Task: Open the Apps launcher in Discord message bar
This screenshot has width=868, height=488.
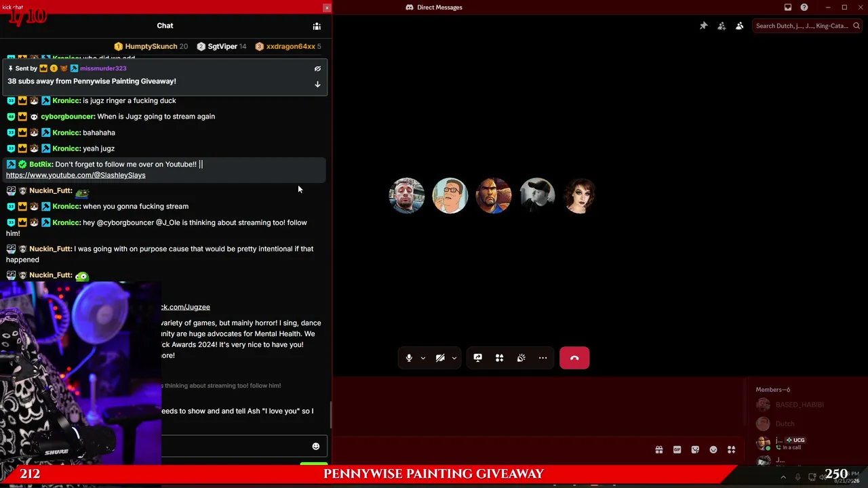Action: 732,449
